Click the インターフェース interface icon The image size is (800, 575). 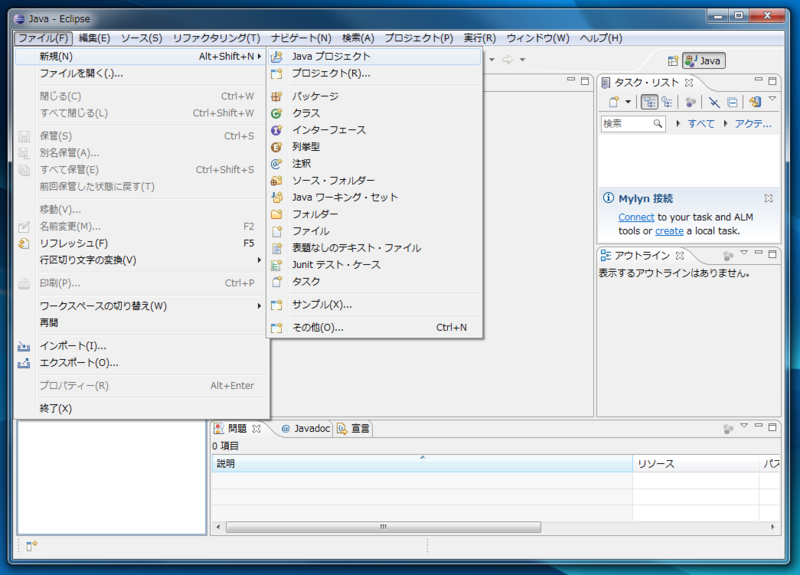[x=277, y=130]
